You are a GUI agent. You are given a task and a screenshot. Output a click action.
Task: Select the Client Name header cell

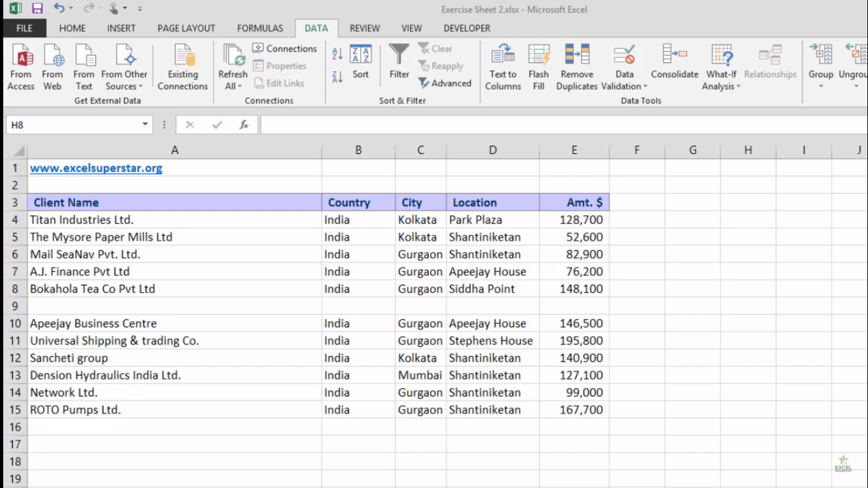(x=175, y=203)
